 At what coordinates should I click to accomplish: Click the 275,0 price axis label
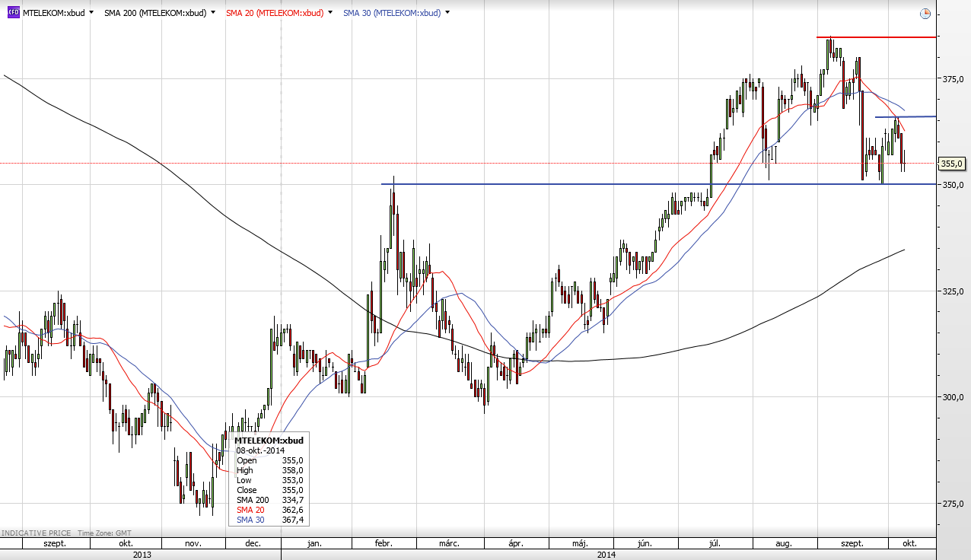point(953,504)
